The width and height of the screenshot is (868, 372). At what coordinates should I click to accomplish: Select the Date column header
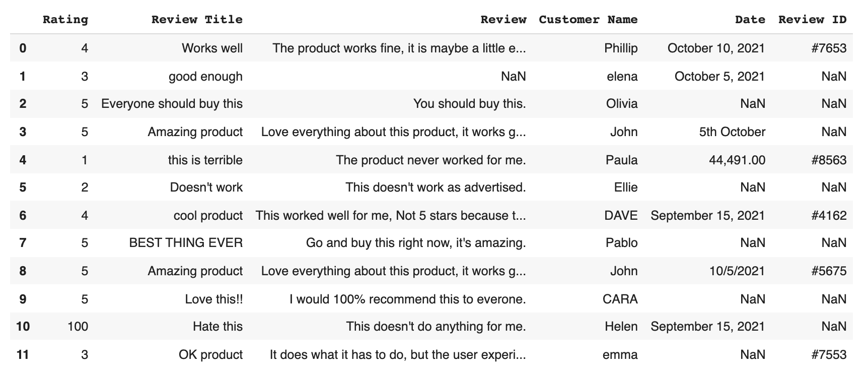(750, 20)
